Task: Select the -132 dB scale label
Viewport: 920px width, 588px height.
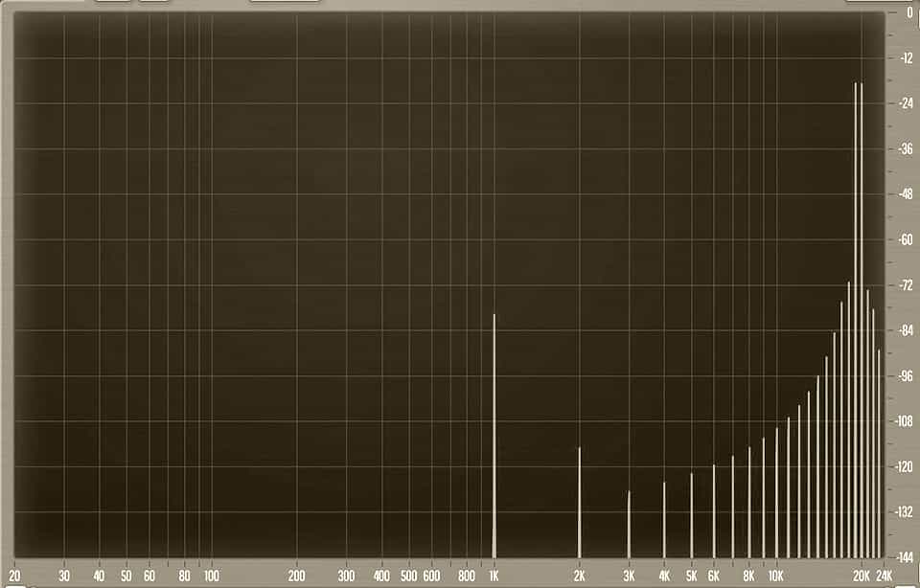Action: click(x=904, y=511)
